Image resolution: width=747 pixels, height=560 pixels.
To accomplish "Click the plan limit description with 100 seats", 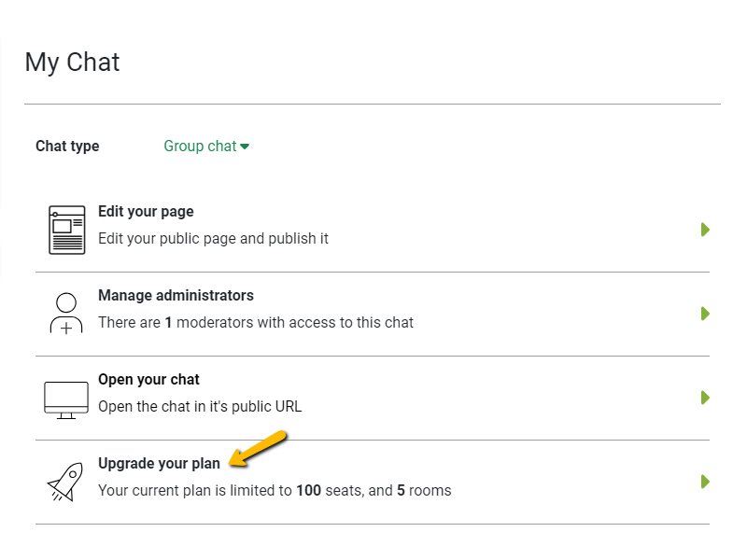I will click(x=275, y=491).
